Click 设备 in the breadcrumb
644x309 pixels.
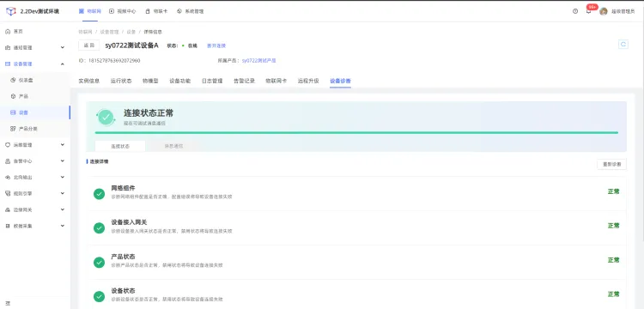pos(131,32)
